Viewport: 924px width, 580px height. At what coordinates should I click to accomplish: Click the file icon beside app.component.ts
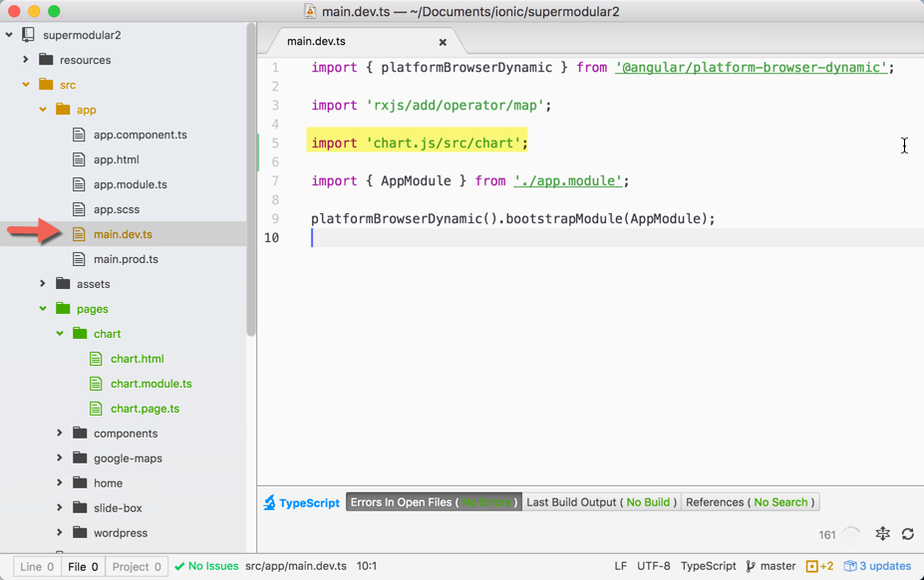[79, 135]
